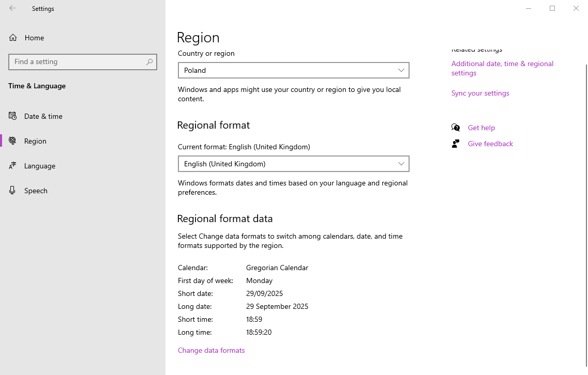
Task: Click the magnifier icon in search box
Action: [149, 61]
